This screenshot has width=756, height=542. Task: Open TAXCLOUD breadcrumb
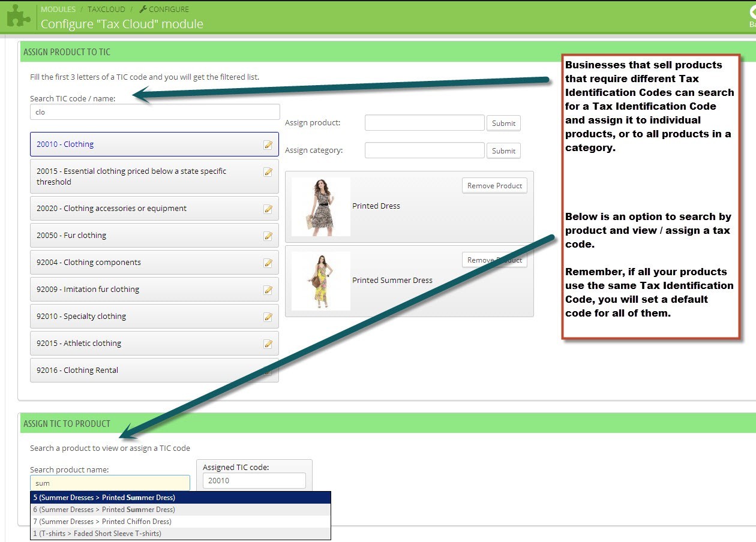[106, 9]
